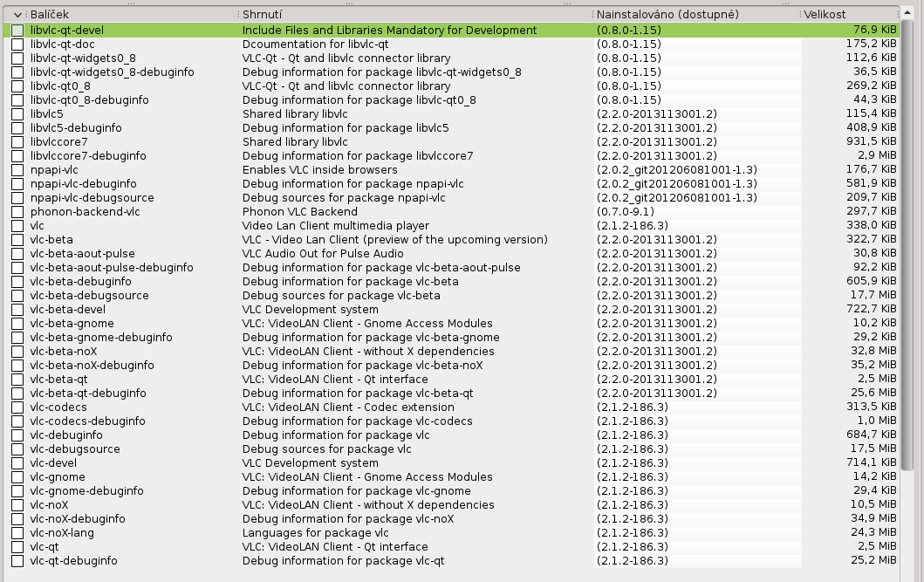Select the vlc-beta-aout-pulse package name
This screenshot has width=924, height=582.
[x=83, y=254]
